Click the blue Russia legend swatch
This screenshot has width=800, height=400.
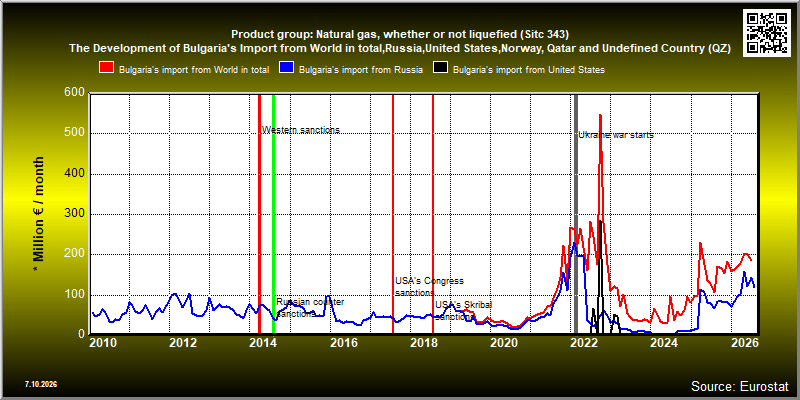pyautogui.click(x=286, y=69)
